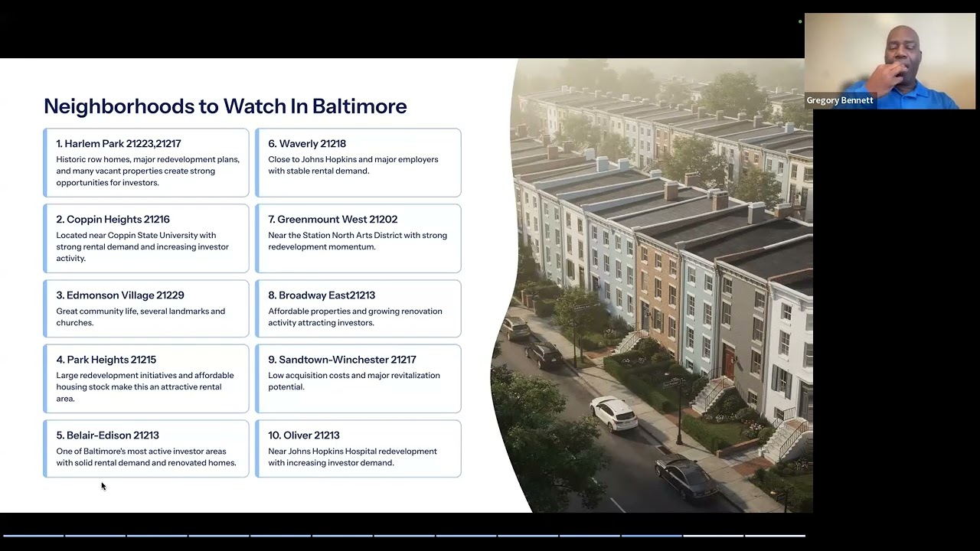Select the "10. Oliver 21213" title
980x551 pixels.
pyautogui.click(x=304, y=435)
